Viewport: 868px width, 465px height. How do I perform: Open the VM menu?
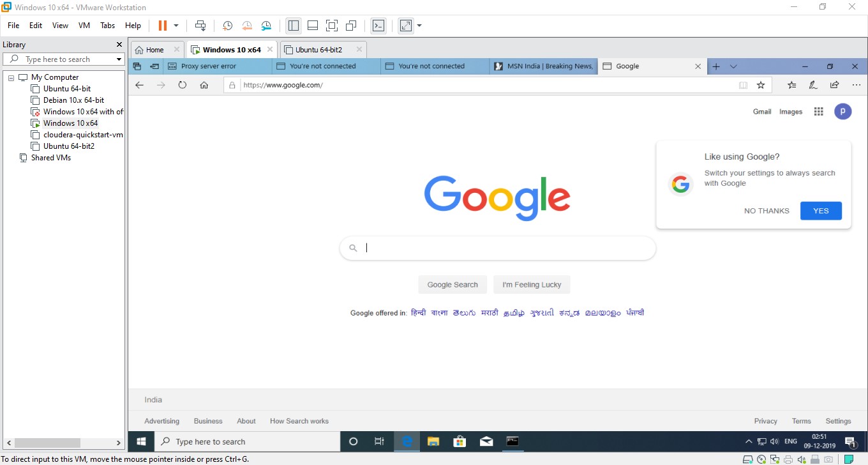[x=84, y=26]
